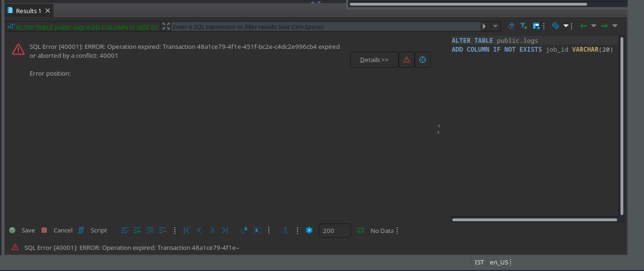Image resolution: width=644 pixels, height=271 pixels.
Task: Click the Script button
Action: [99, 230]
